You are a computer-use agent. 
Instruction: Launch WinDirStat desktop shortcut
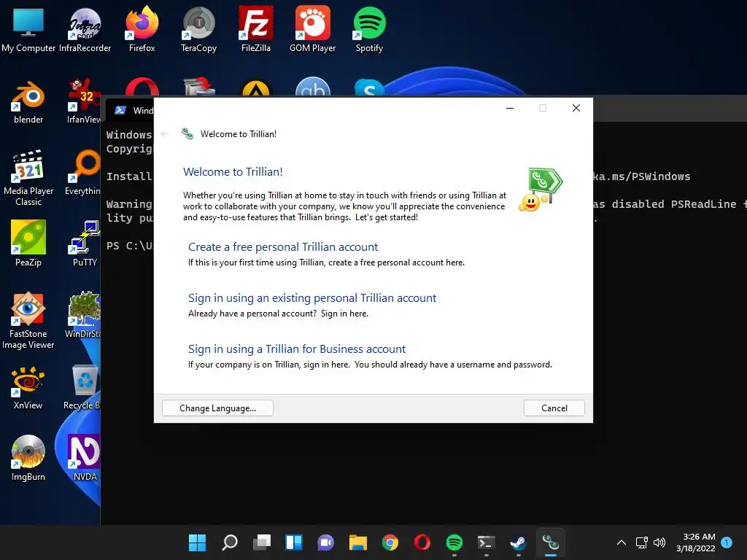(x=83, y=315)
